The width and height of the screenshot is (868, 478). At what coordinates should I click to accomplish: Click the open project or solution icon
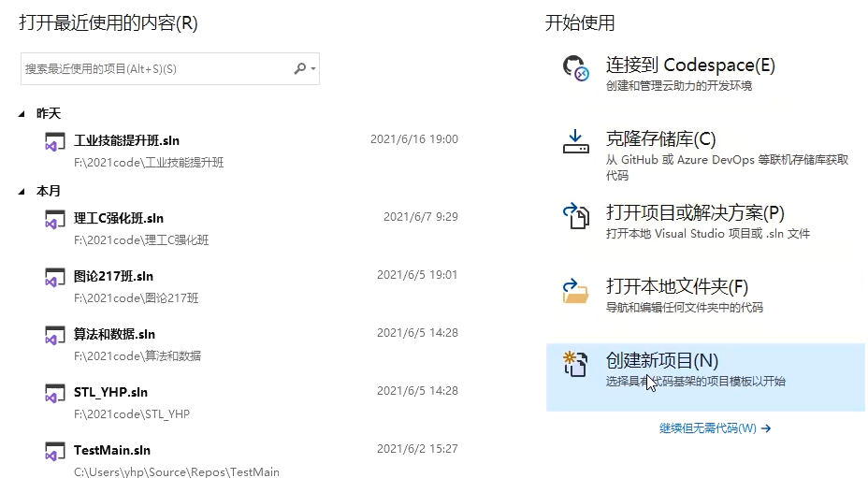pyautogui.click(x=574, y=216)
